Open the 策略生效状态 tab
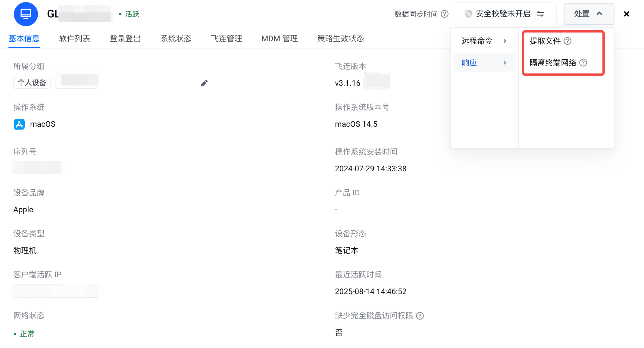The width and height of the screenshot is (644, 348). (340, 39)
